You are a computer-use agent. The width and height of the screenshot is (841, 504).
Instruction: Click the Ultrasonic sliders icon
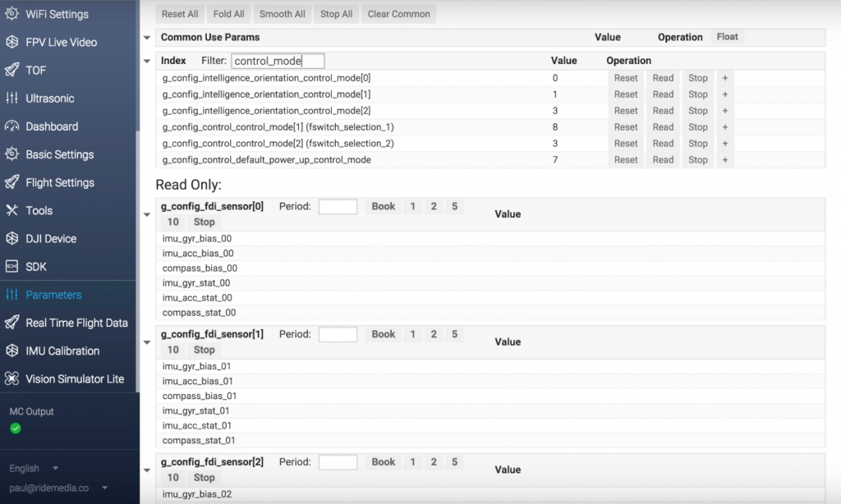click(11, 99)
